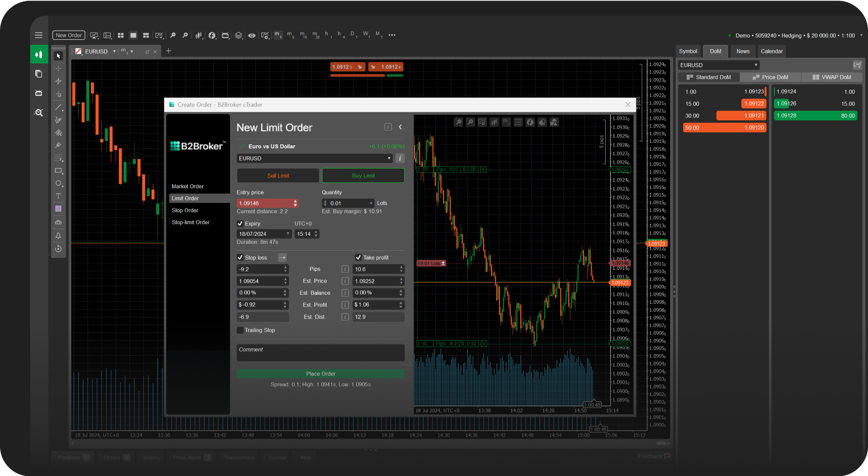Toggle the eye viewing options icon
This screenshot has height=476, width=868.
pyautogui.click(x=252, y=35)
